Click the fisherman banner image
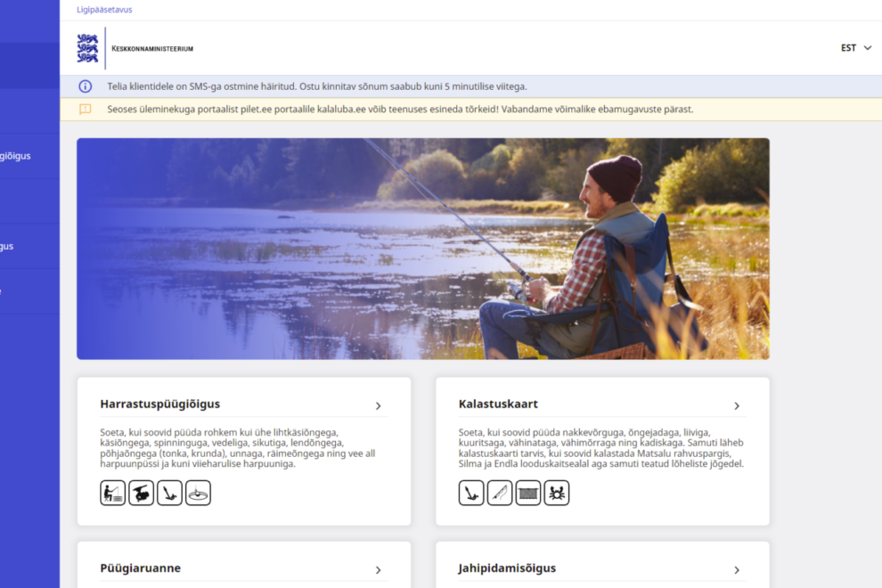Image resolution: width=882 pixels, height=588 pixels. click(x=423, y=249)
